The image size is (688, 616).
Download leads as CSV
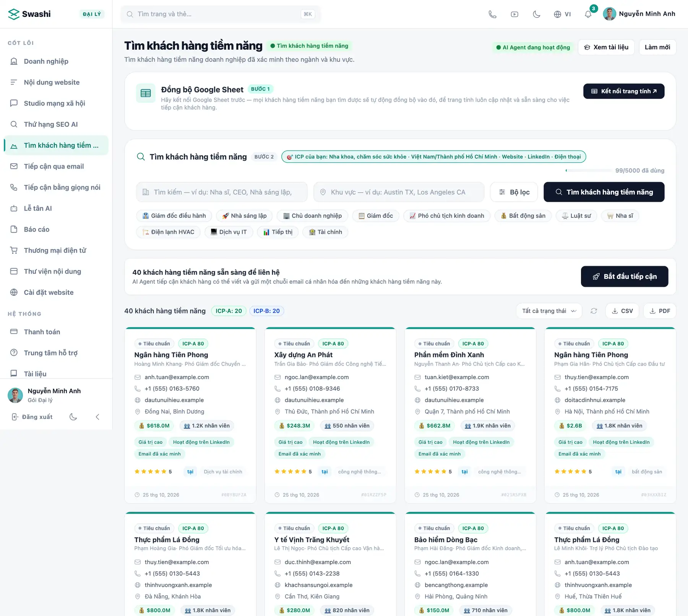(x=622, y=311)
